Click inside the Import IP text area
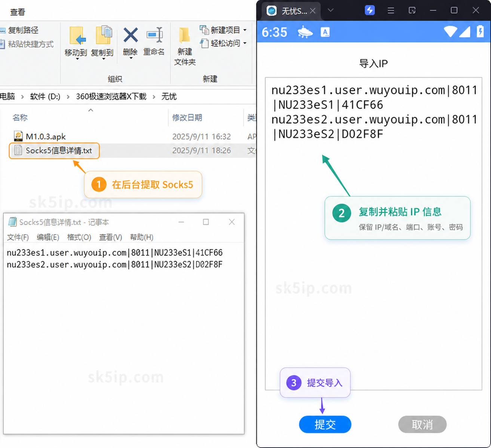The height and width of the screenshot is (448, 491). pyautogui.click(x=374, y=234)
